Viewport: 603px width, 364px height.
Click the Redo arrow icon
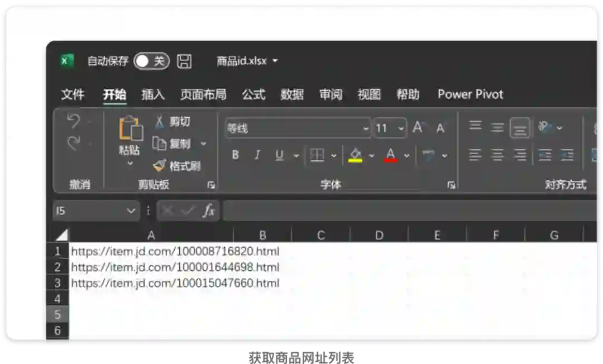point(74,143)
